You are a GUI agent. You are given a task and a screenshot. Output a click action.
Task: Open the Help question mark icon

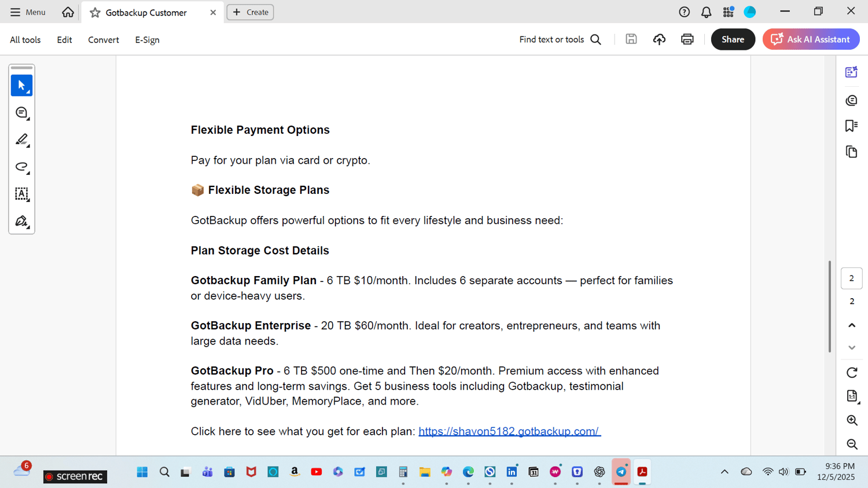(684, 12)
